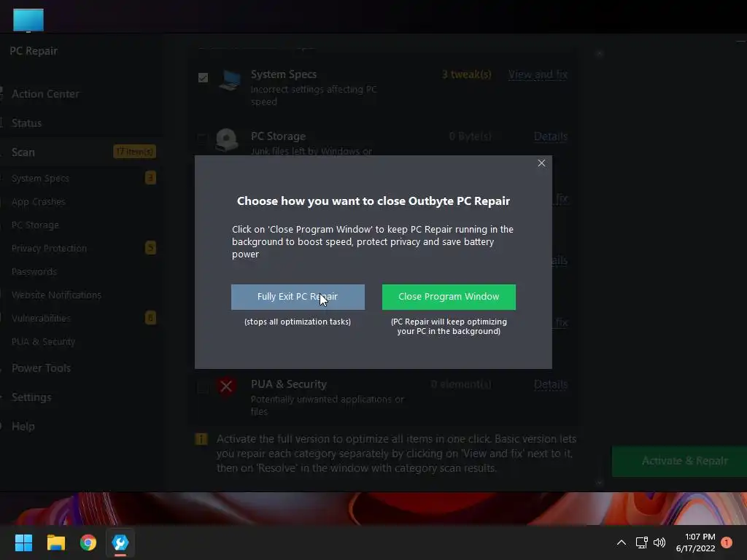Click Details link for PC Storage

tap(551, 136)
